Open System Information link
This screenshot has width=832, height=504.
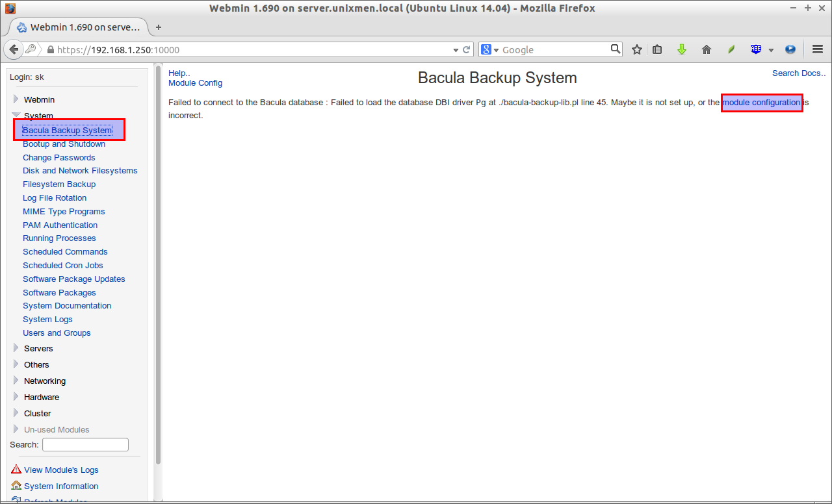[61, 486]
